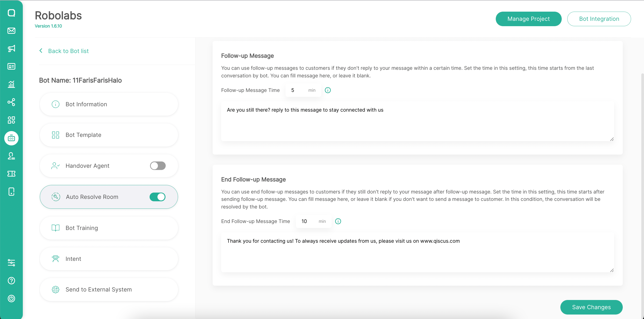This screenshot has width=644, height=319.
Task: Click the share integration sidebar icon
Action: click(11, 102)
